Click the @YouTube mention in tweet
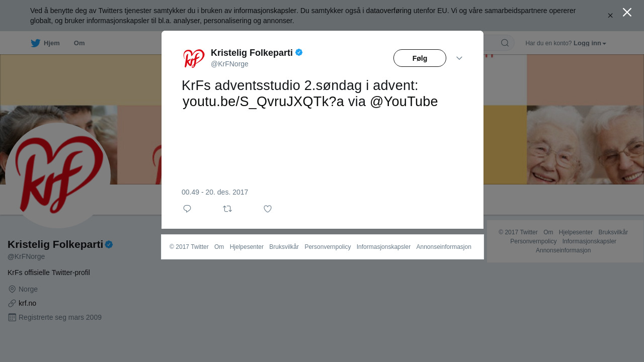This screenshot has height=362, width=644. point(404,102)
